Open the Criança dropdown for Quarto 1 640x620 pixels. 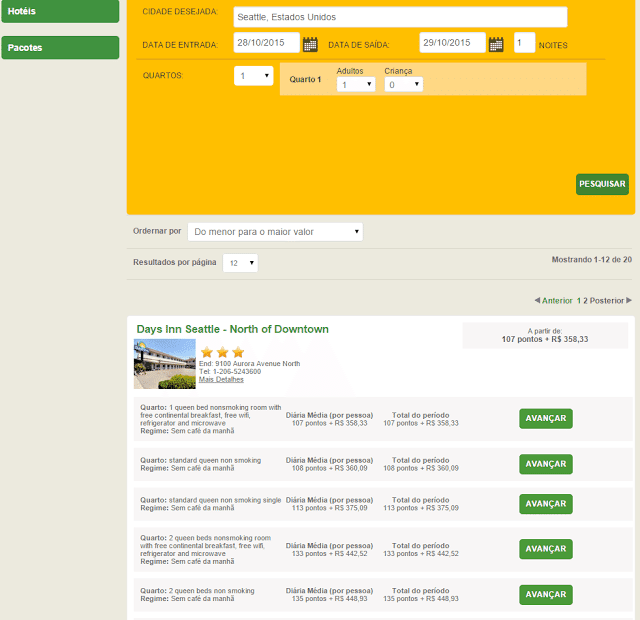click(403, 84)
